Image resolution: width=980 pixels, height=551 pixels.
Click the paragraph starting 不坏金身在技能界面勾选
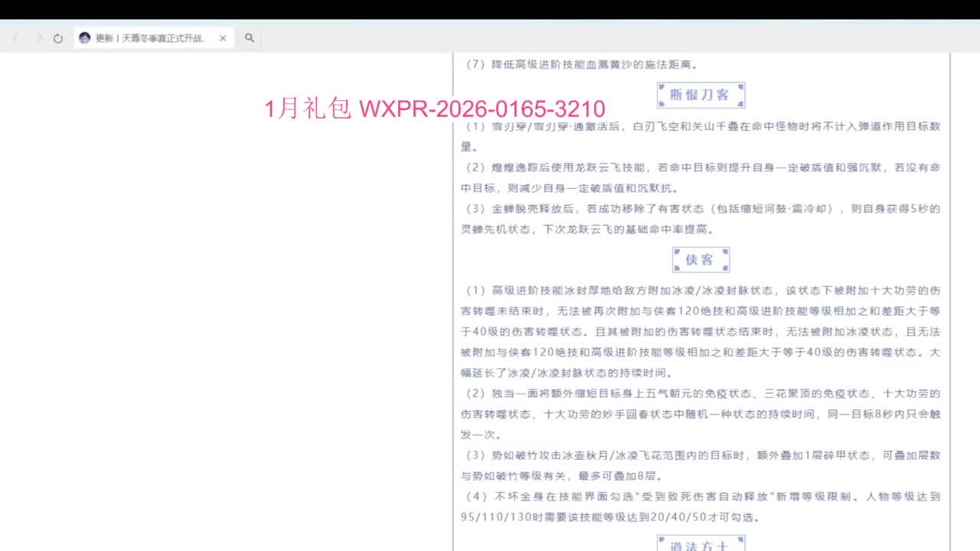pyautogui.click(x=701, y=507)
